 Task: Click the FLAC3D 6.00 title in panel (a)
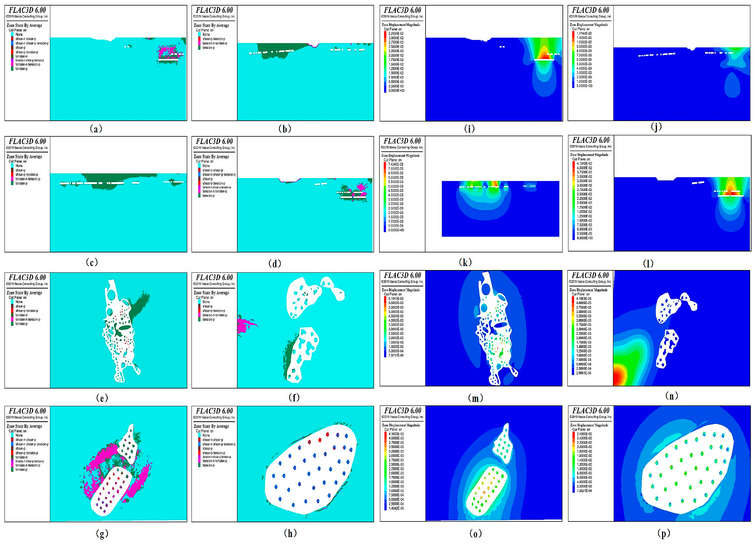[x=27, y=10]
